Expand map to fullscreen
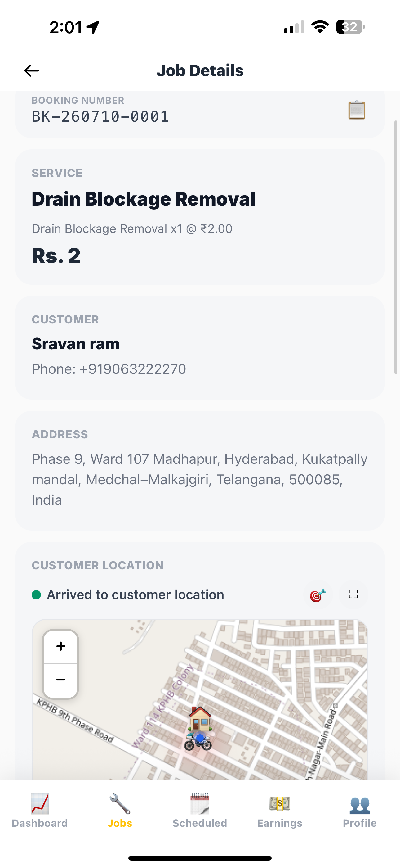The width and height of the screenshot is (400, 868). 353,594
